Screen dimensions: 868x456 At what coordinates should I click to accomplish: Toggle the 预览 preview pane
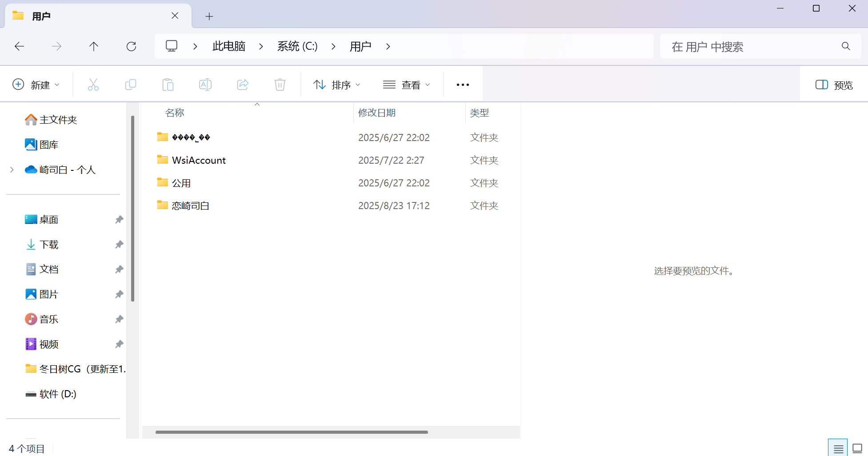[x=834, y=85]
